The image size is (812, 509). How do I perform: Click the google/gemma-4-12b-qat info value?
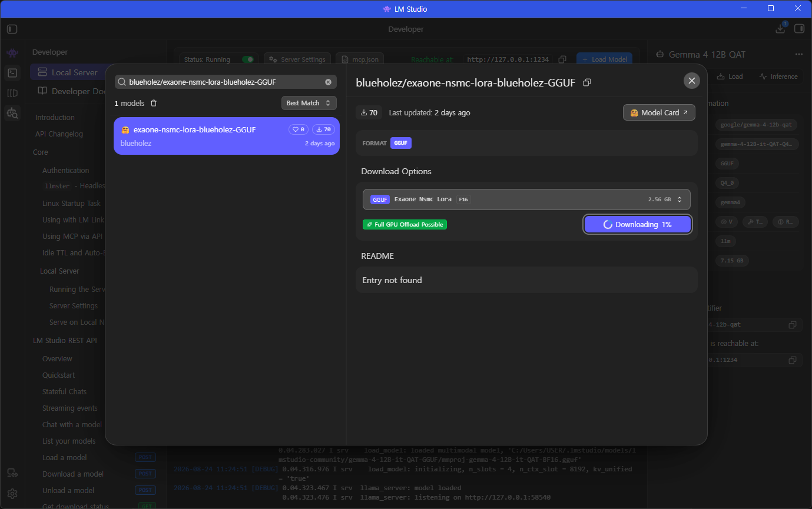(757, 125)
